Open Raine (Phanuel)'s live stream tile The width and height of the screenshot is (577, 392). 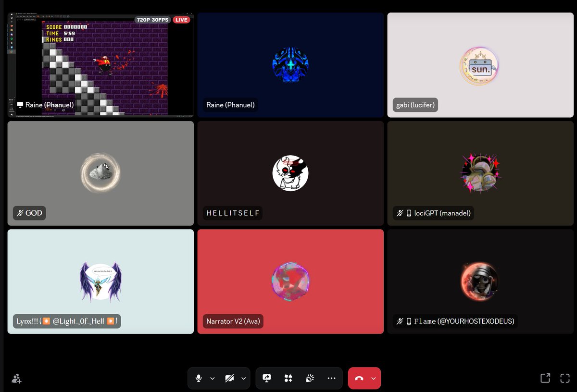pyautogui.click(x=100, y=65)
